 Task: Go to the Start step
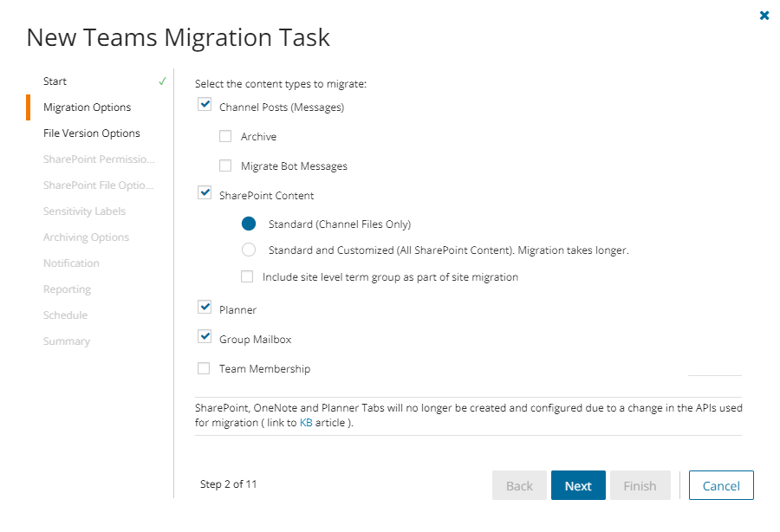pyautogui.click(x=55, y=81)
